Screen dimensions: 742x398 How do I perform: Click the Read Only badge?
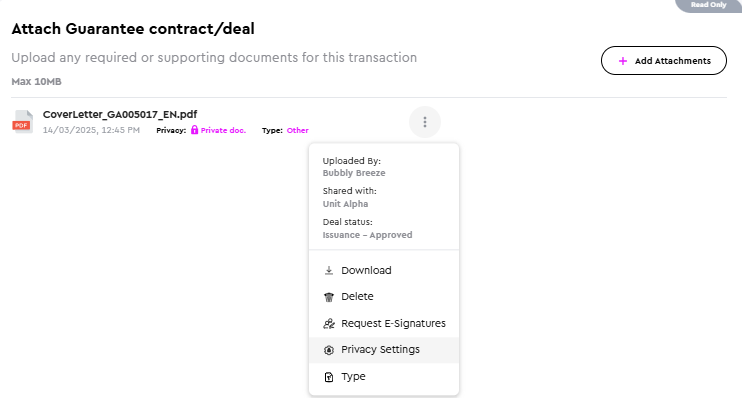click(x=708, y=5)
